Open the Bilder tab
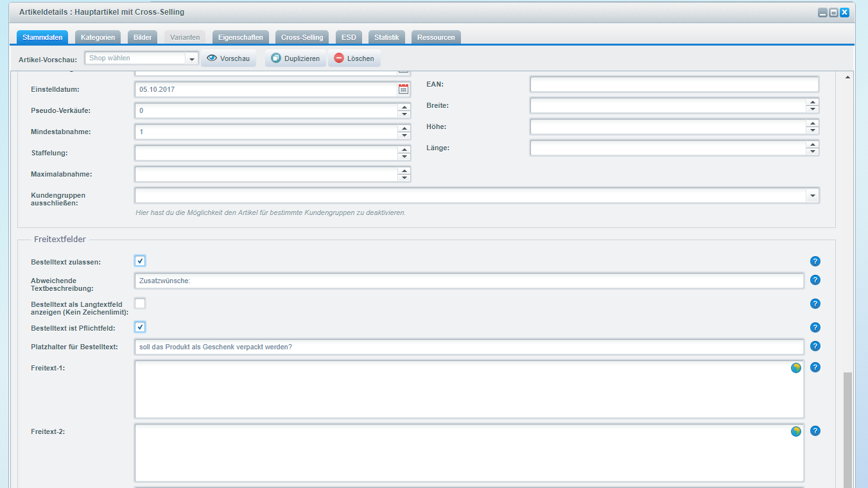868x488 pixels. (x=143, y=37)
